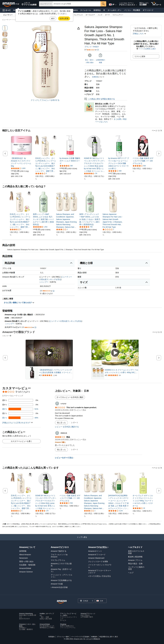Click previous arrow in 検討したい注目アイテム carousel
The image size is (164, 644).
5,153
